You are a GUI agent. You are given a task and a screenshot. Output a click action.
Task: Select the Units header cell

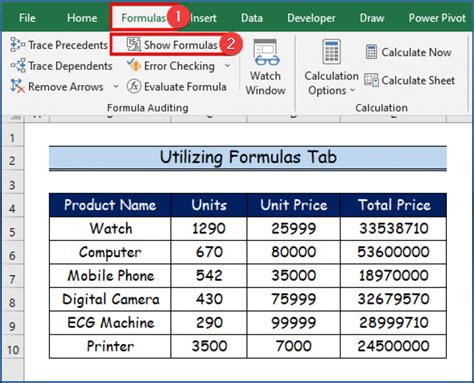tap(209, 205)
